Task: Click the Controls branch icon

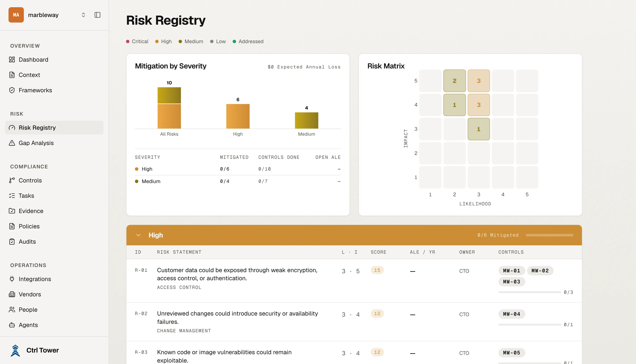Action: point(12,180)
